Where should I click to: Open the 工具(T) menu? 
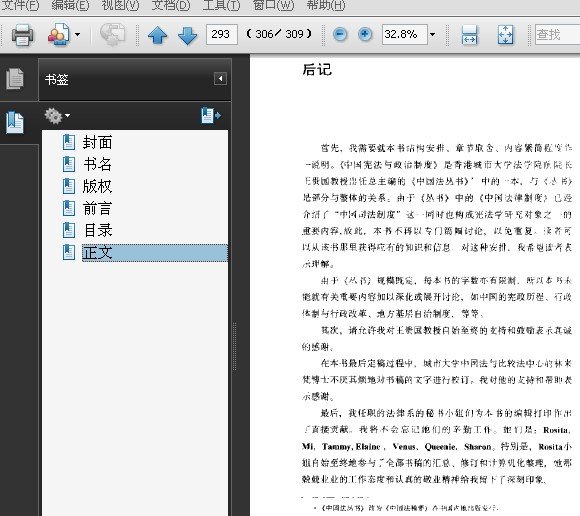(221, 6)
